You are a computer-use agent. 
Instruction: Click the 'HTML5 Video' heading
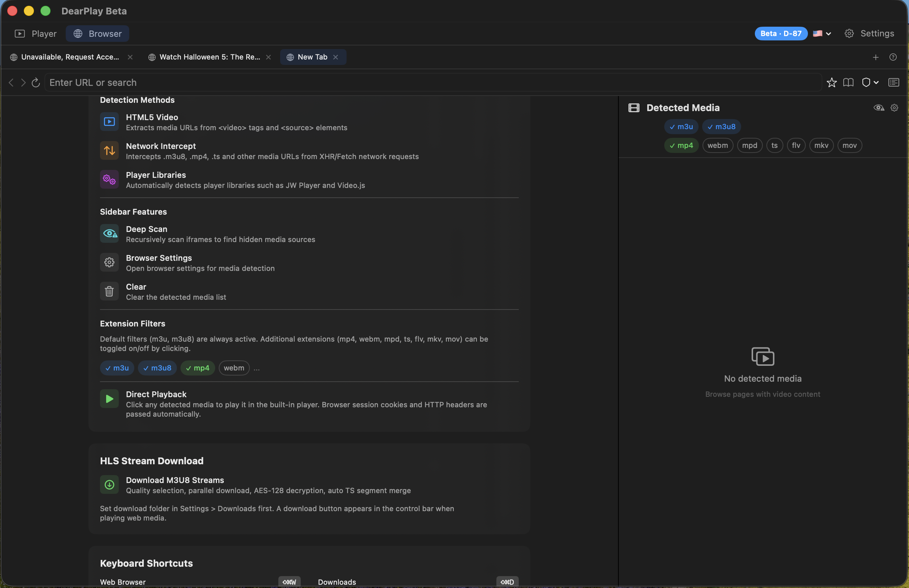coord(152,117)
